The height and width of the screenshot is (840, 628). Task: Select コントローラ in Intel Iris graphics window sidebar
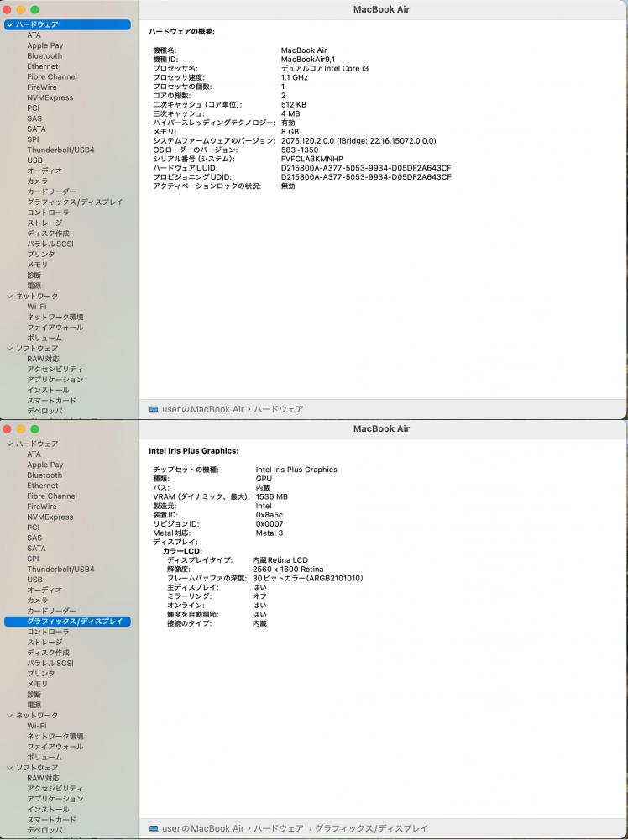click(48, 633)
